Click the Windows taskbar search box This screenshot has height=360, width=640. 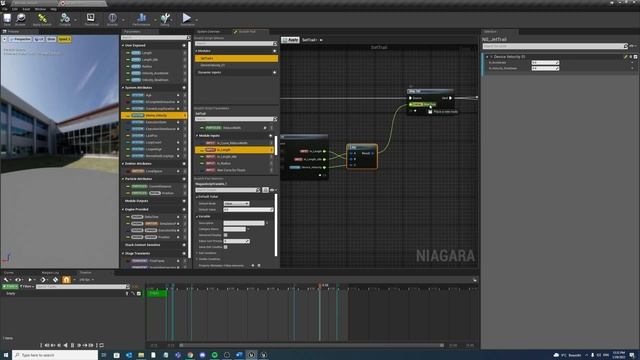click(55, 355)
